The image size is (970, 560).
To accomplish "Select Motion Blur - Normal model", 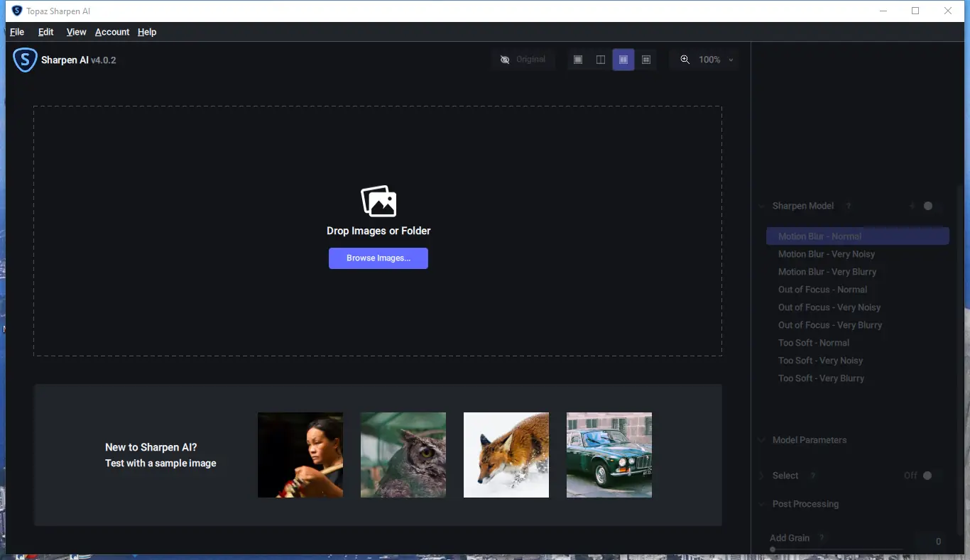I will click(858, 236).
